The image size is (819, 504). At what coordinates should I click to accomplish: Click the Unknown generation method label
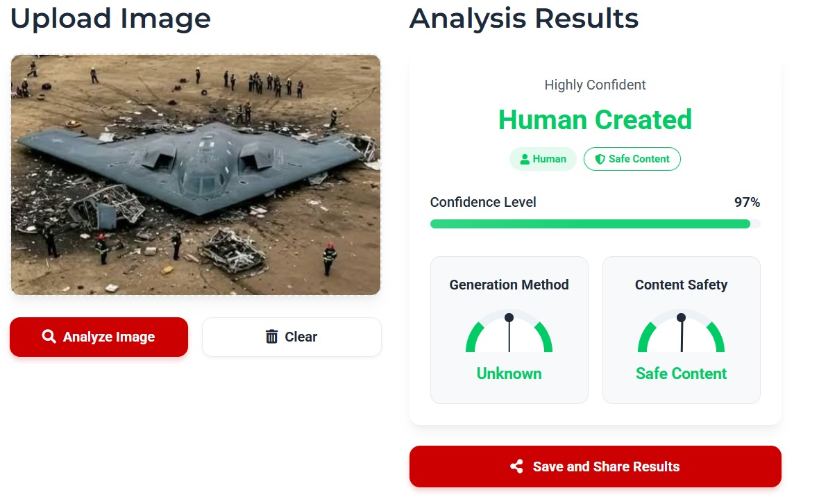509,373
